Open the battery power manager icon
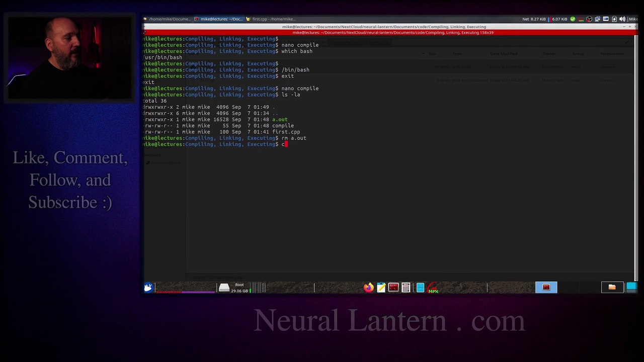 point(614,19)
